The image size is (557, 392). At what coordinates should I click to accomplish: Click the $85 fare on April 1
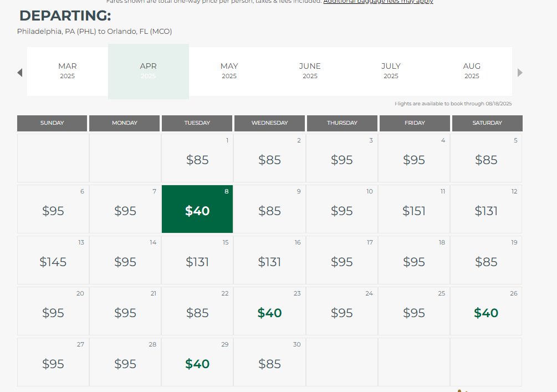(197, 160)
